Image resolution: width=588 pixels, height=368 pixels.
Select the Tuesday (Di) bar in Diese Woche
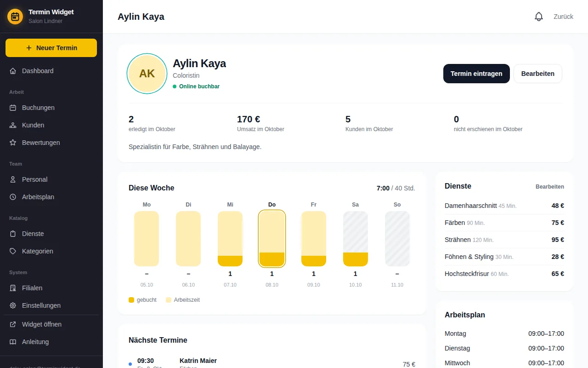click(x=188, y=239)
